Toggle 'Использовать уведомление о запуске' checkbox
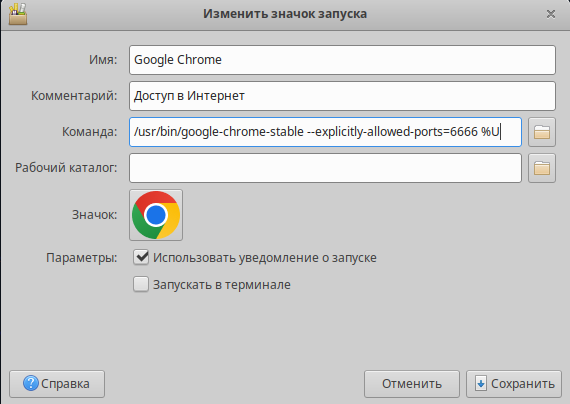This screenshot has width=570, height=404. coord(141,257)
